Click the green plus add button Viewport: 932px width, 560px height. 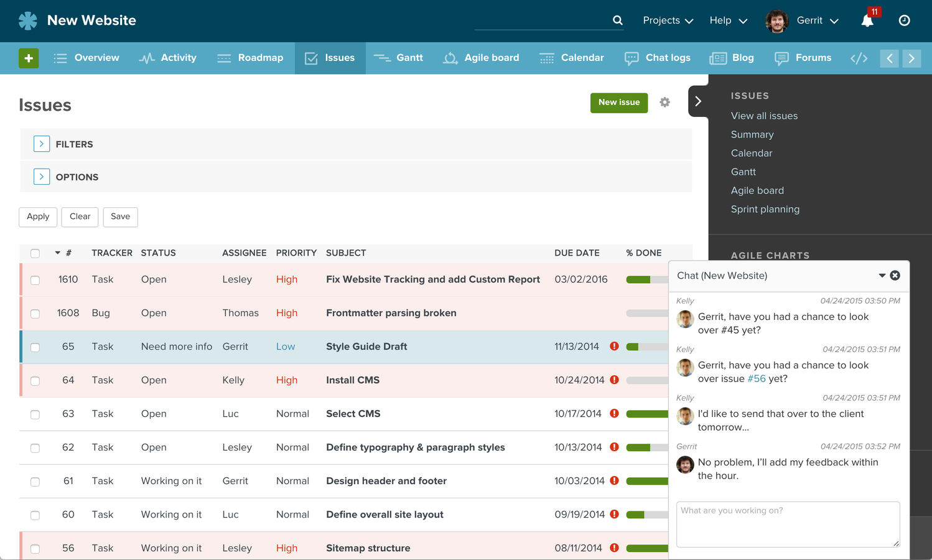tap(29, 58)
